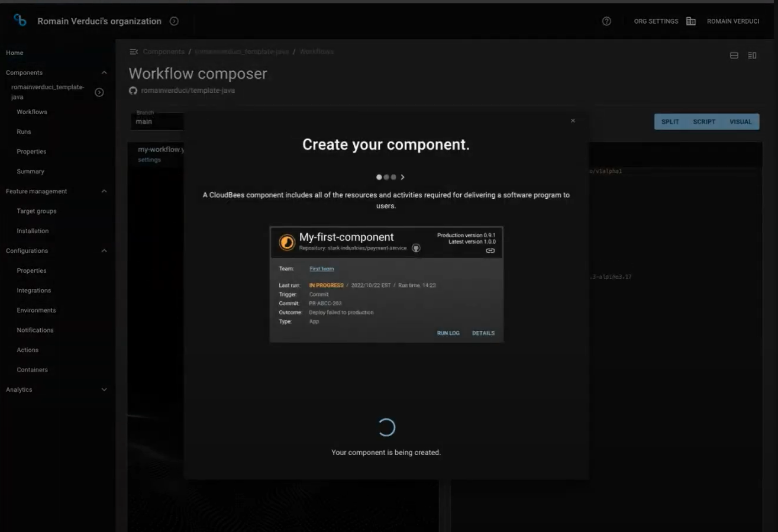Click the 'Your component is being created.' message
The width and height of the screenshot is (778, 532).
pyautogui.click(x=386, y=453)
